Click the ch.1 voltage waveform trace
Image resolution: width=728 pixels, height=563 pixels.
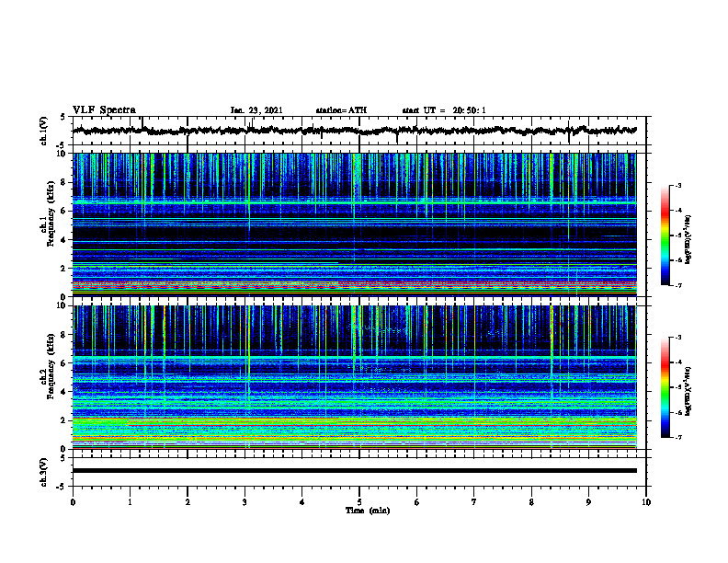coord(355,131)
